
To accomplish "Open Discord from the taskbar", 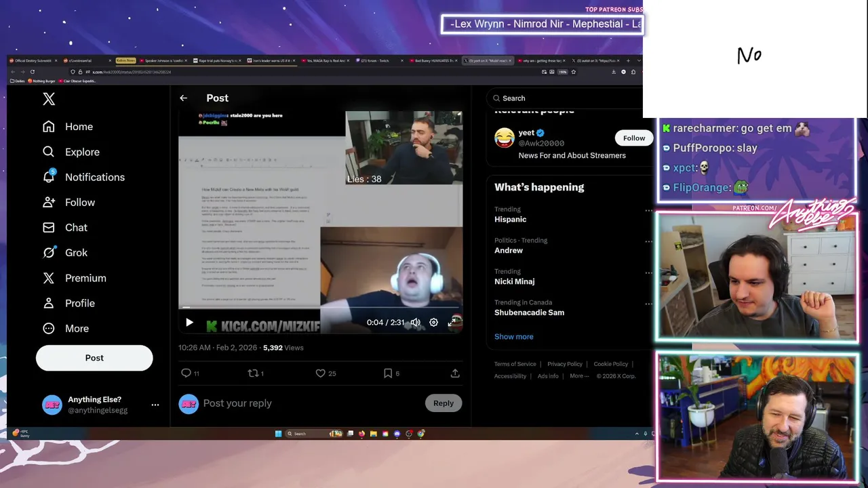I will (397, 434).
